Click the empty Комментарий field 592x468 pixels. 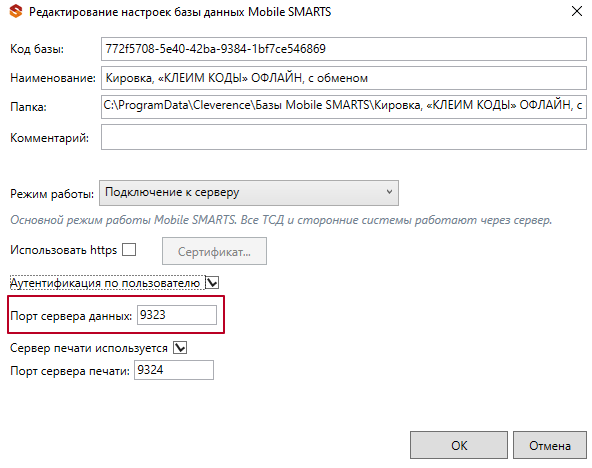coord(344,137)
